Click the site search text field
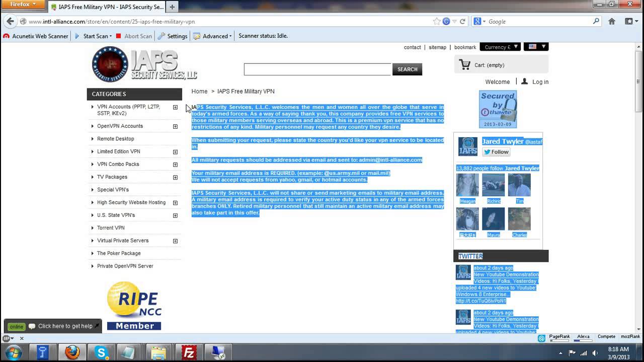The width and height of the screenshot is (644, 362). 317,69
